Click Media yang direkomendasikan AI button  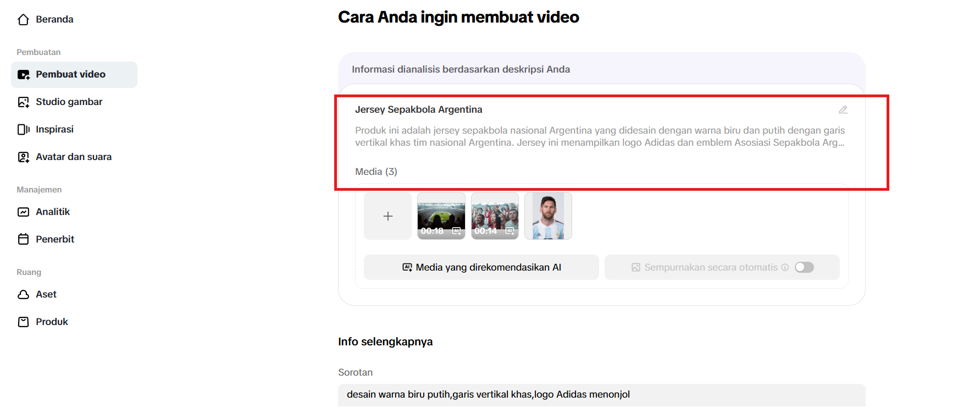[x=481, y=267]
